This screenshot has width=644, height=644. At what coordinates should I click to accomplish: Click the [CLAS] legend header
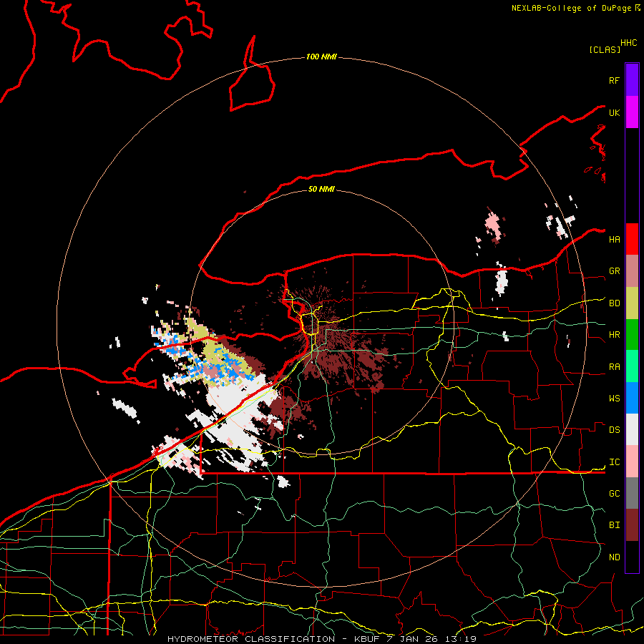click(605, 49)
